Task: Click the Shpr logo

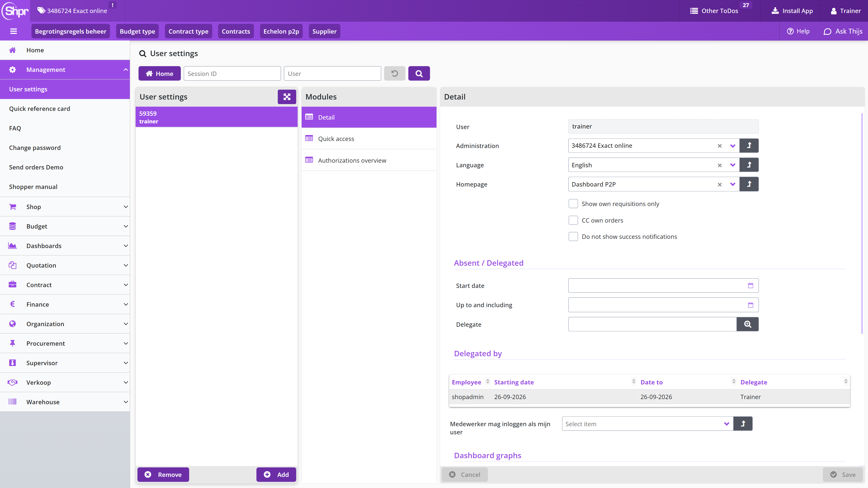Action: click(15, 11)
